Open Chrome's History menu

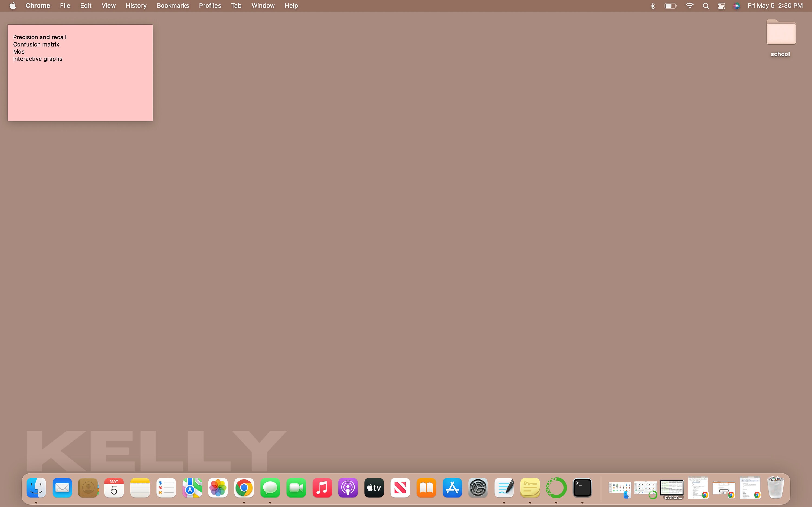click(136, 5)
